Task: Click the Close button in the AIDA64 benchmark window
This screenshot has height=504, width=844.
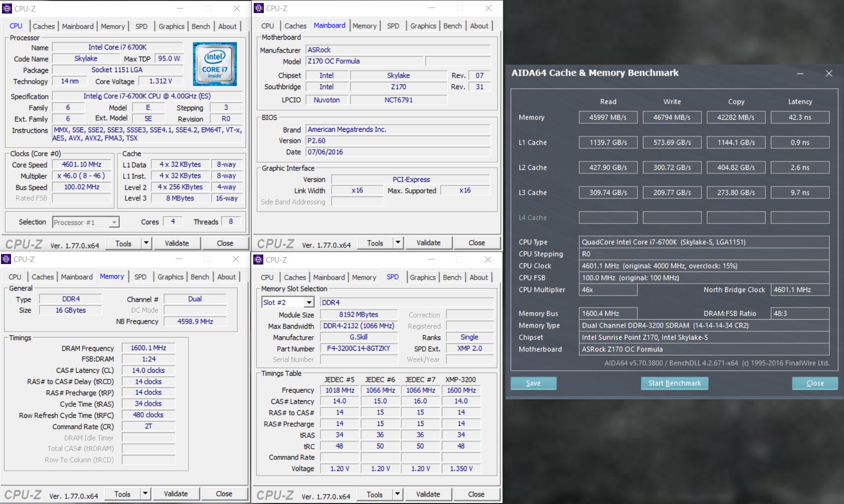Action: tap(815, 383)
